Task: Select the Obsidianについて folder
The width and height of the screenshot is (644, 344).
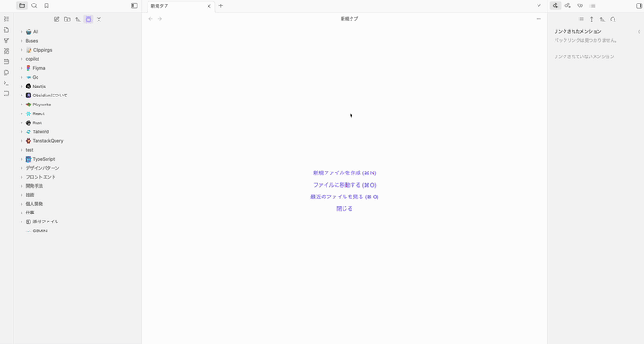Action: [78, 96]
